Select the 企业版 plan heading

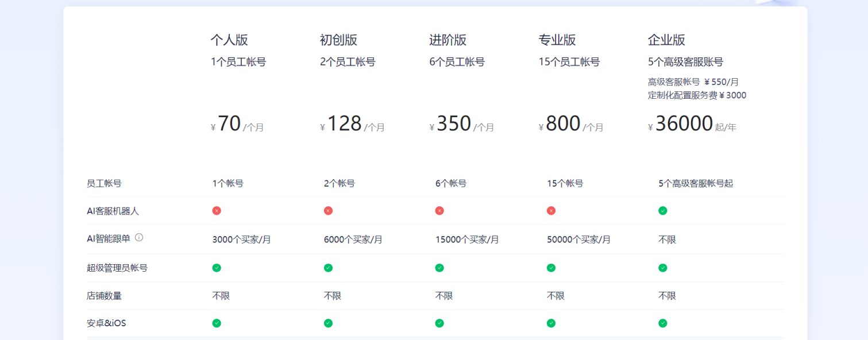tap(666, 40)
